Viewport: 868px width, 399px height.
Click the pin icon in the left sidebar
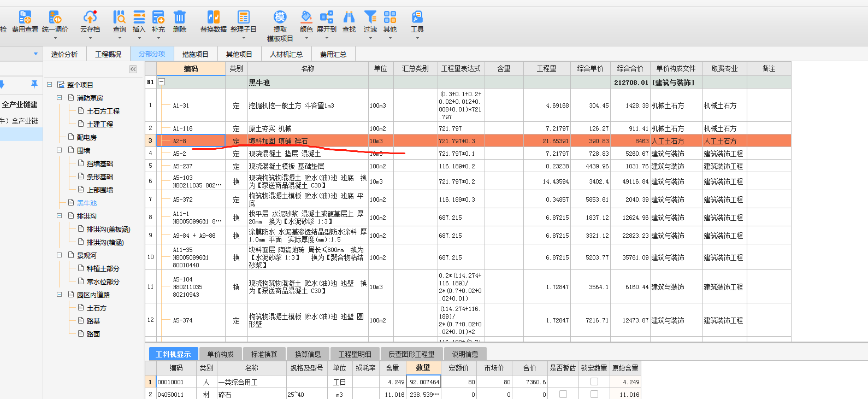coord(34,84)
